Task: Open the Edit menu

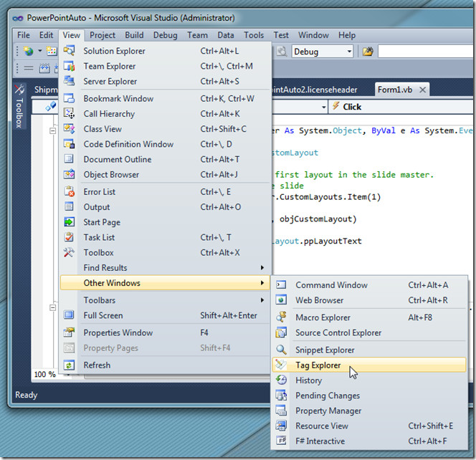Action: pyautogui.click(x=46, y=35)
